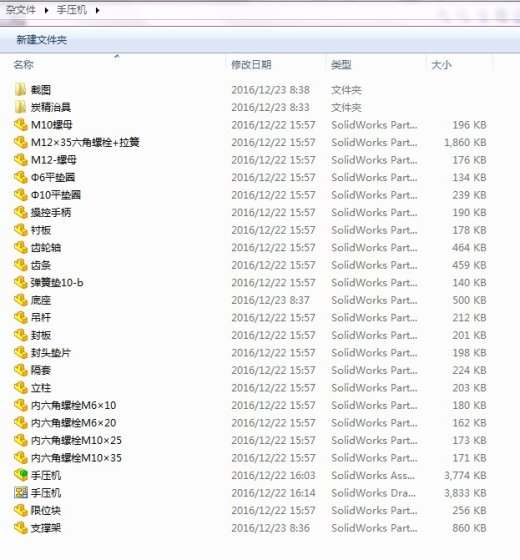Select the 封头垫片 part icon
This screenshot has width=520, height=560.
coord(21,352)
